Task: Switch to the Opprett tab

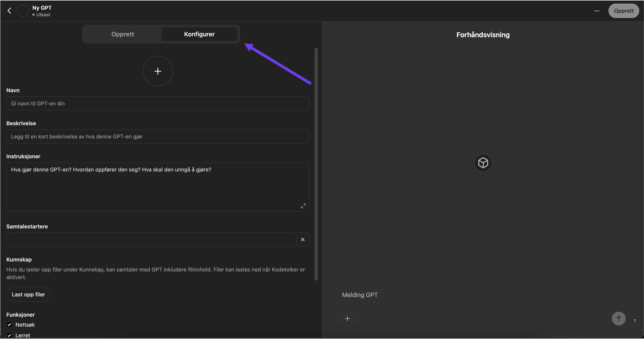Action: pos(123,34)
